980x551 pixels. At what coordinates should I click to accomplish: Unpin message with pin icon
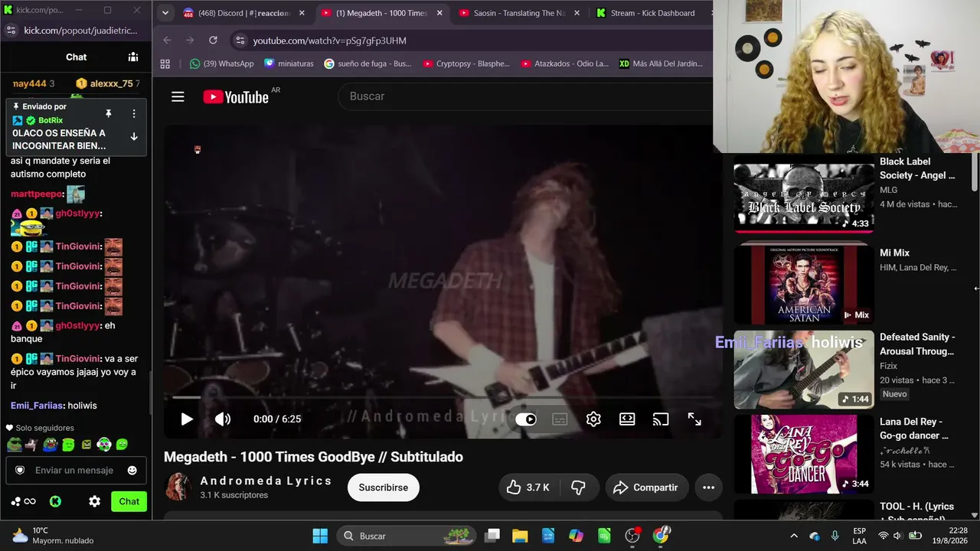coord(109,113)
